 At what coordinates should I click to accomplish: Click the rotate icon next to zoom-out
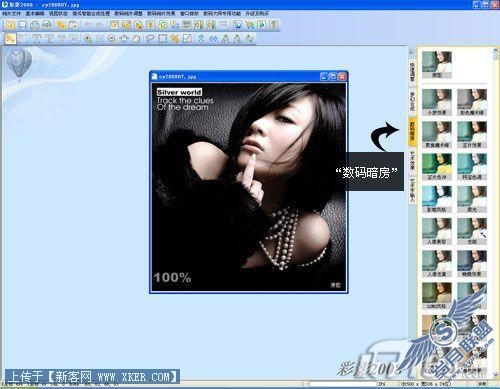[x=124, y=39]
